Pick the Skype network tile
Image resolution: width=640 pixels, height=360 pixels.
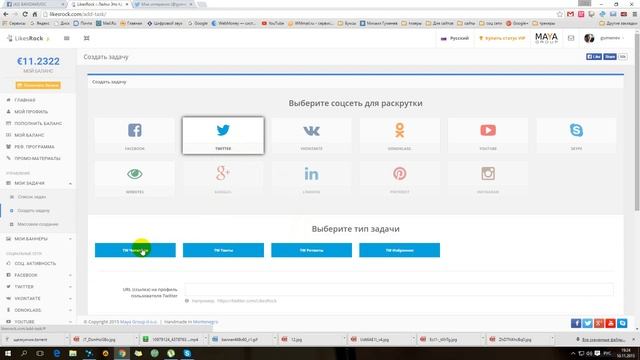tap(576, 136)
